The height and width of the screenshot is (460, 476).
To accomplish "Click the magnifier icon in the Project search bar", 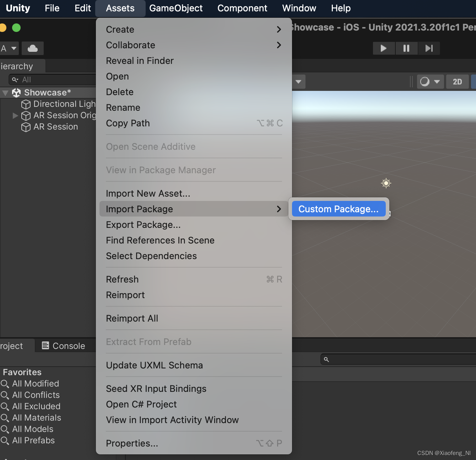I will [326, 359].
